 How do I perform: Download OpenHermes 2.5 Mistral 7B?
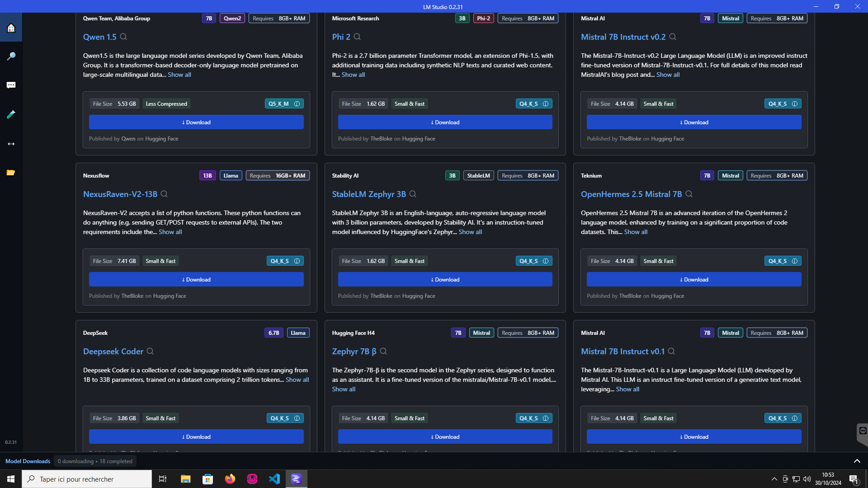pos(694,279)
